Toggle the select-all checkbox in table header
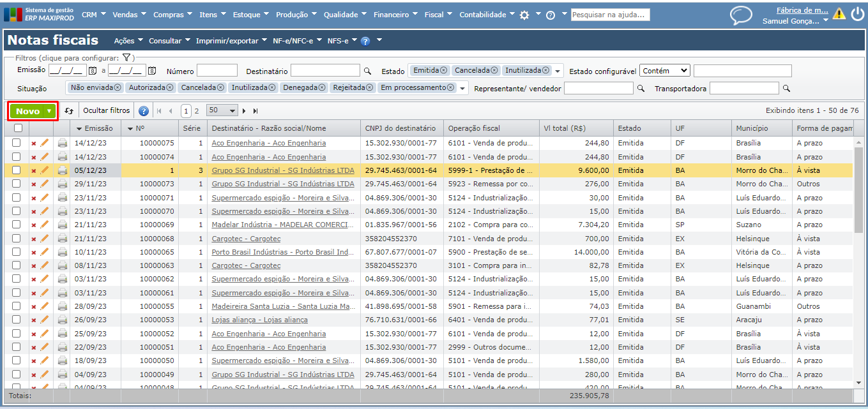Screen dimensions: 868x409 18,128
